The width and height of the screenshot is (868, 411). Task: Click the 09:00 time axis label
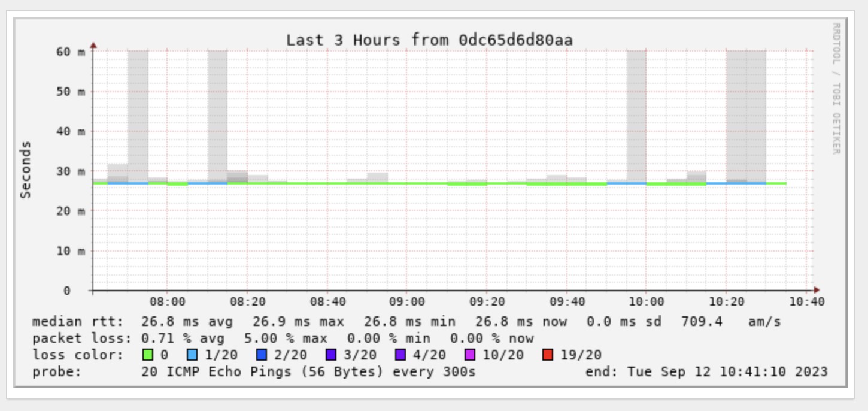point(406,301)
